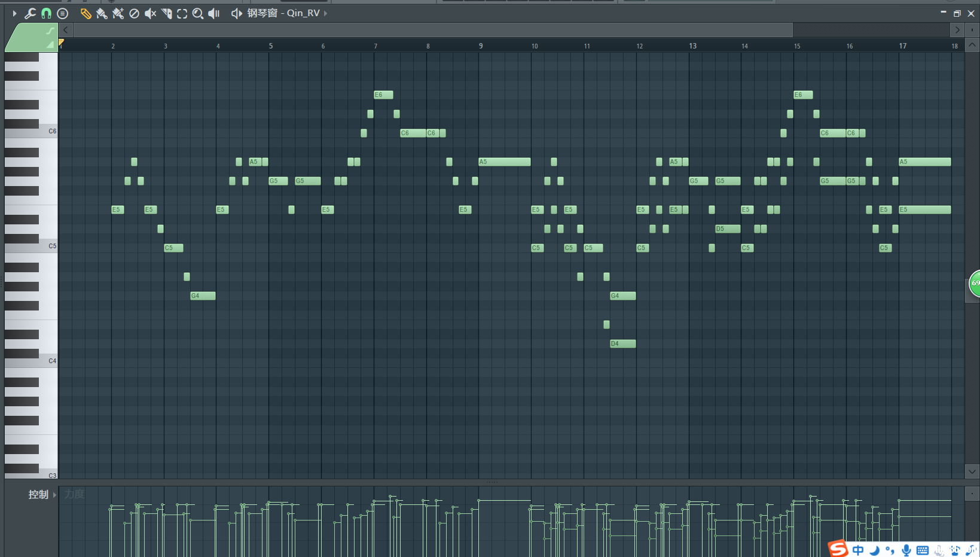Switch Sogou input Chinese/English mode 中
980x557 pixels.
click(x=858, y=550)
